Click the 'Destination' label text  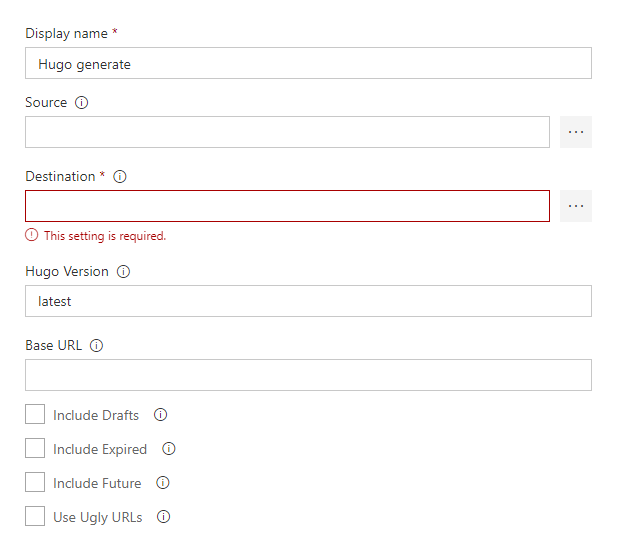pyautogui.click(x=60, y=177)
